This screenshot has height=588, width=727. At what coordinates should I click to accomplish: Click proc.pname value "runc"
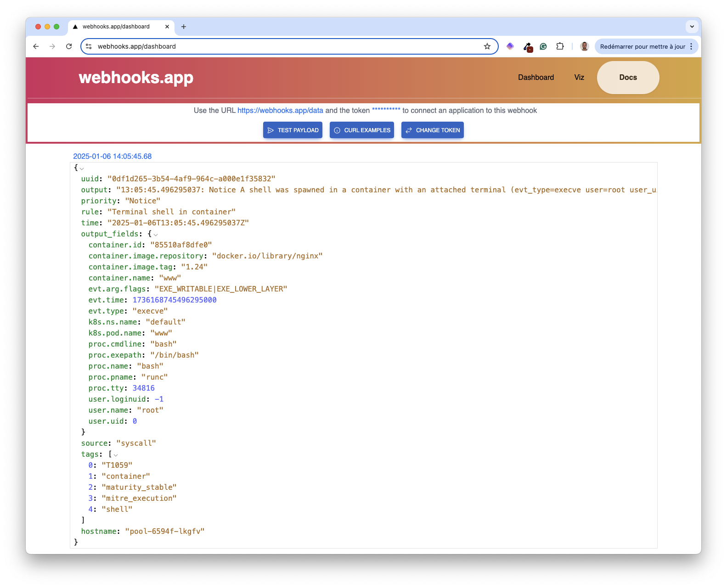click(155, 377)
